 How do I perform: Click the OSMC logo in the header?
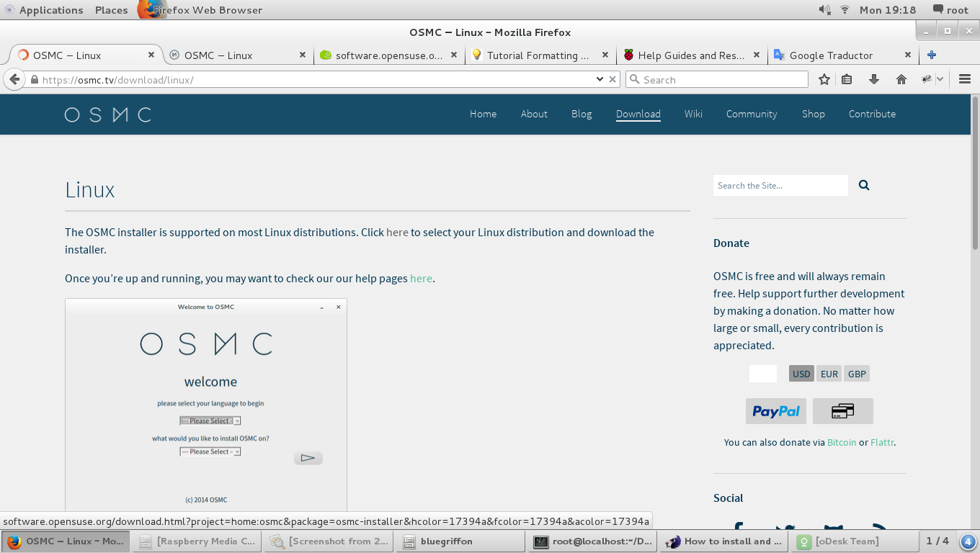pos(107,114)
